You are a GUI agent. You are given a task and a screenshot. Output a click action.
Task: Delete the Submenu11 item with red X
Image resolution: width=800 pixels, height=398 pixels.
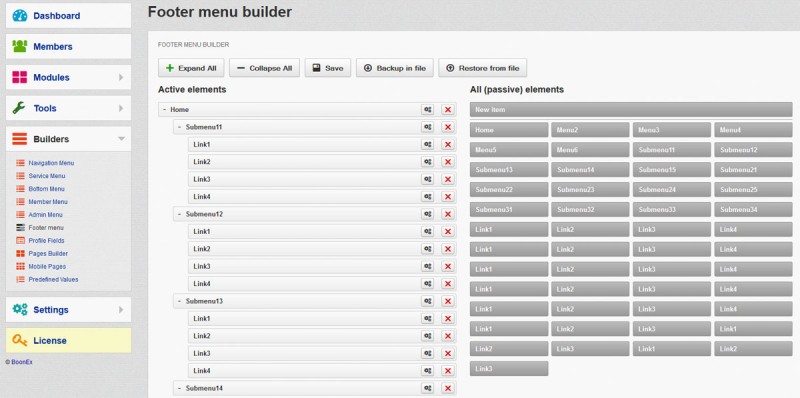[448, 127]
